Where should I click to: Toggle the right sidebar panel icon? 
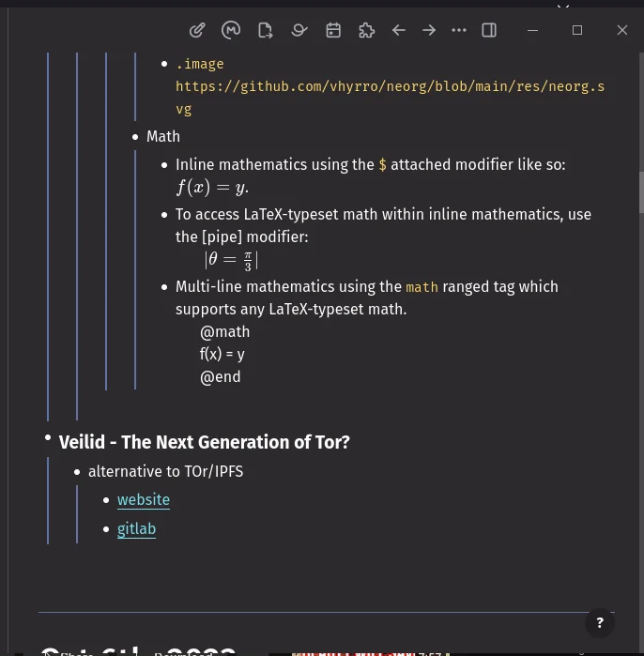(489, 30)
